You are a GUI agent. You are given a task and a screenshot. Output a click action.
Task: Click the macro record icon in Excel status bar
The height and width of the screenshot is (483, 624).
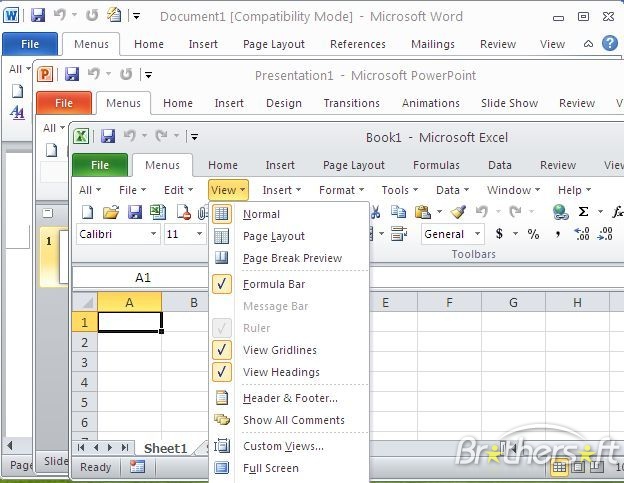pyautogui.click(x=137, y=467)
